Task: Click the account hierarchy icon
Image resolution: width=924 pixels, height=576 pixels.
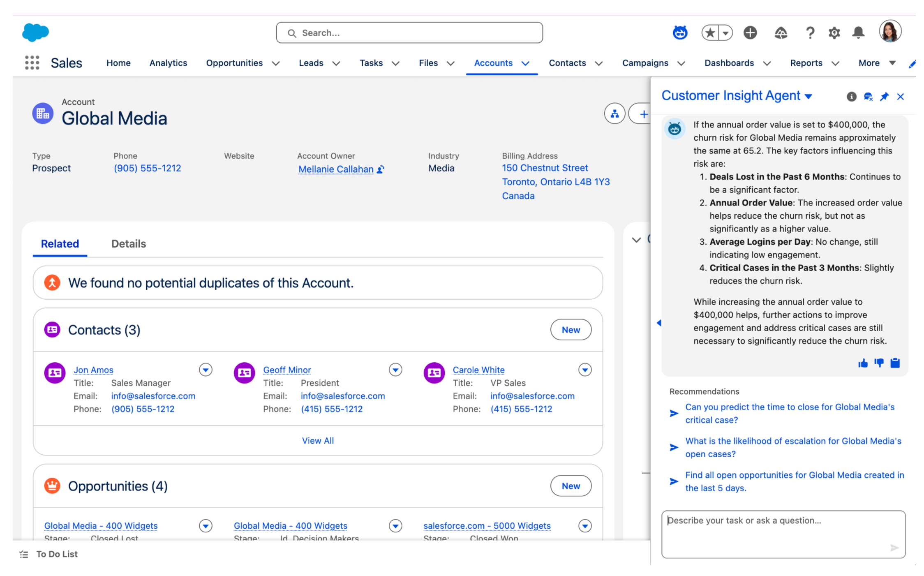Action: 614,114
